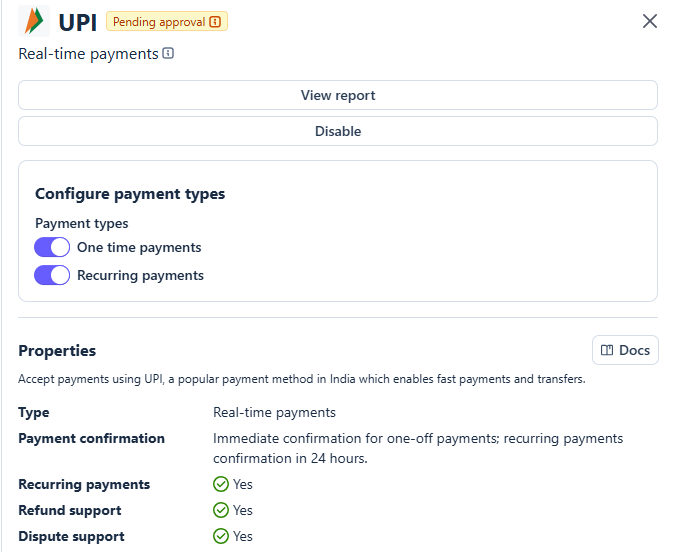Click green check icon for Recurring payments
The height and width of the screenshot is (552, 674).
(x=221, y=484)
